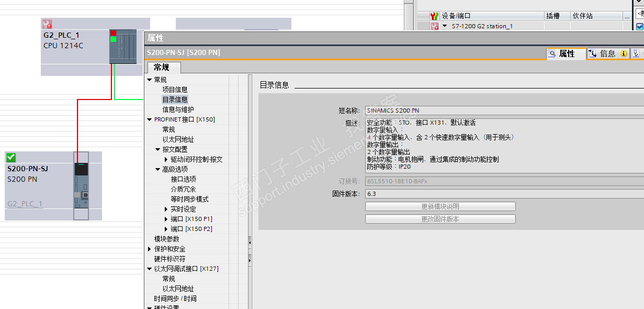Select 介质冗余 tree item
The height and width of the screenshot is (309, 644).
coord(183,189)
